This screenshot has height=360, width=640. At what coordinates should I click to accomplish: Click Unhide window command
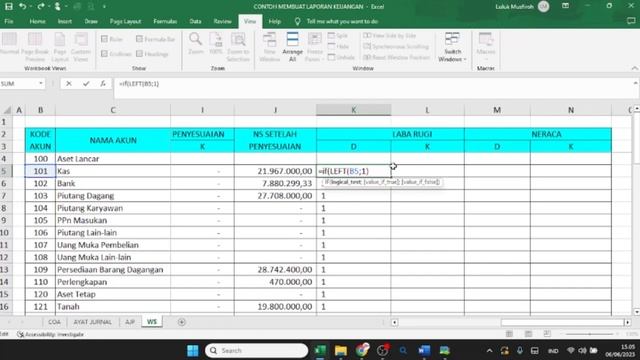(x=341, y=58)
